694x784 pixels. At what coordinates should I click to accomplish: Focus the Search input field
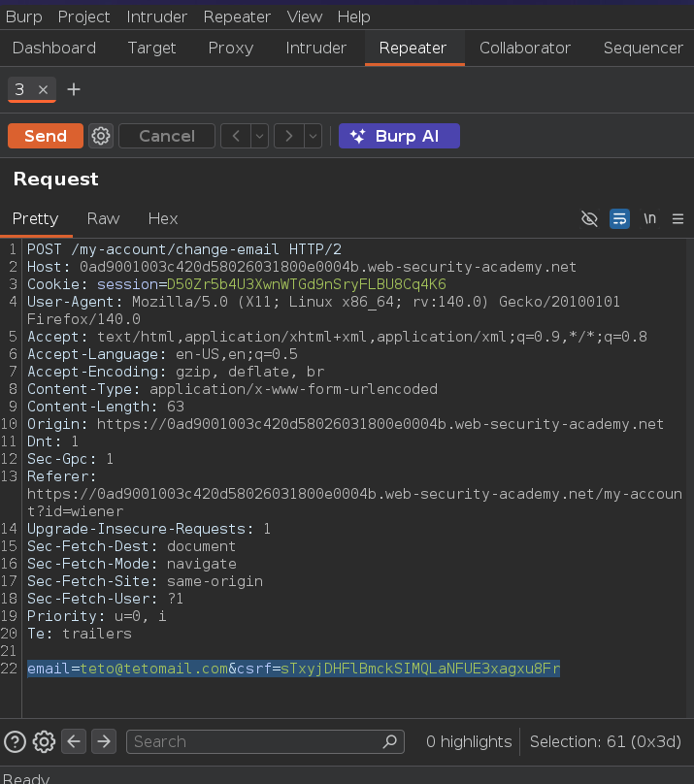pyautogui.click(x=265, y=741)
